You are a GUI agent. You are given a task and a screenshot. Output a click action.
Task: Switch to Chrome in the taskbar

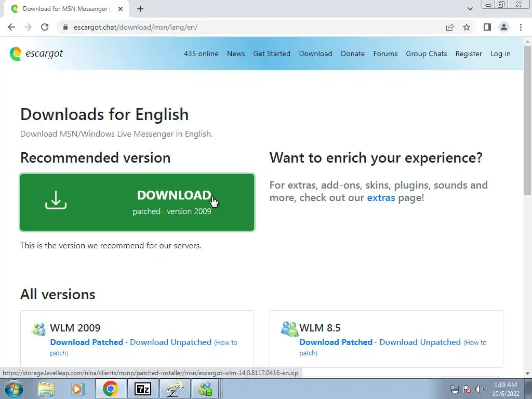click(x=111, y=389)
